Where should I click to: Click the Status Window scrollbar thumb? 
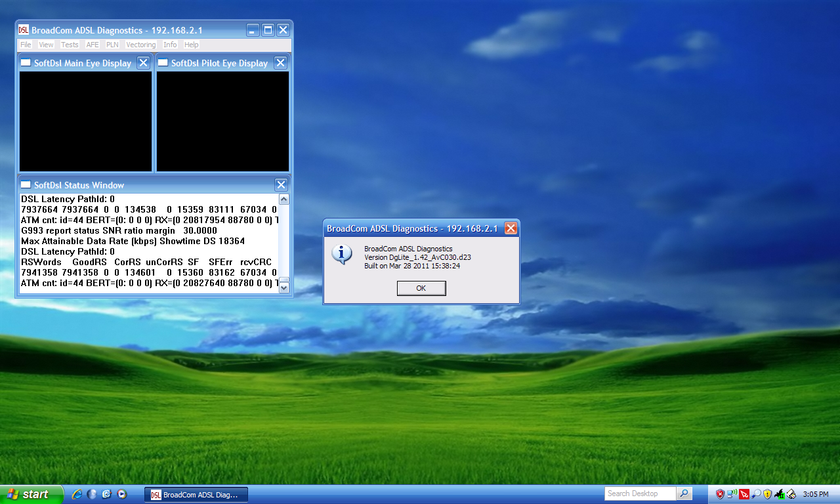284,278
